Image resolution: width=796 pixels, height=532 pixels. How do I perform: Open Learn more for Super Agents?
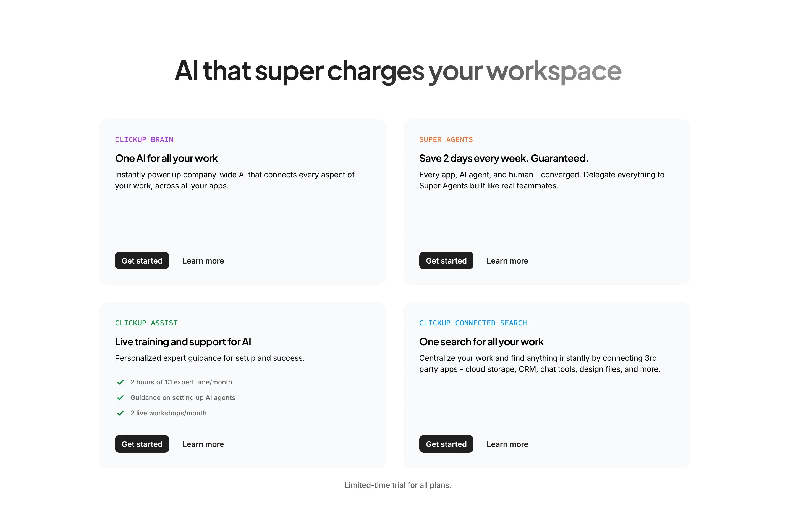tap(507, 260)
